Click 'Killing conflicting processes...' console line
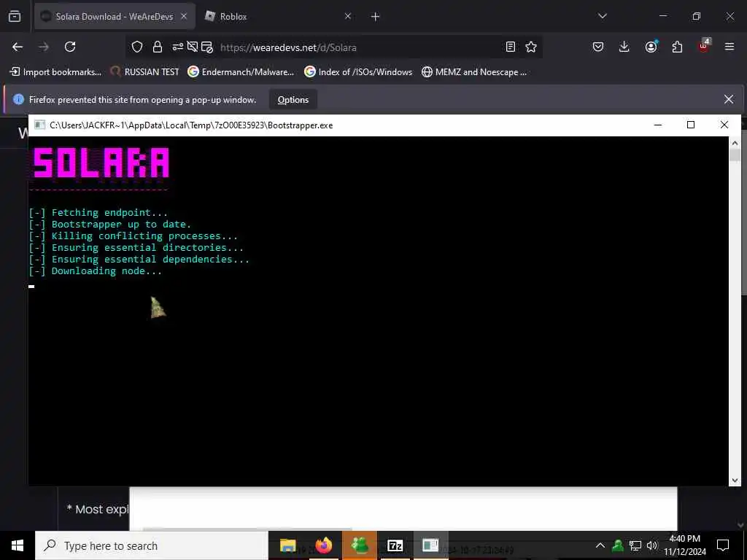The width and height of the screenshot is (747, 560). pyautogui.click(x=133, y=236)
